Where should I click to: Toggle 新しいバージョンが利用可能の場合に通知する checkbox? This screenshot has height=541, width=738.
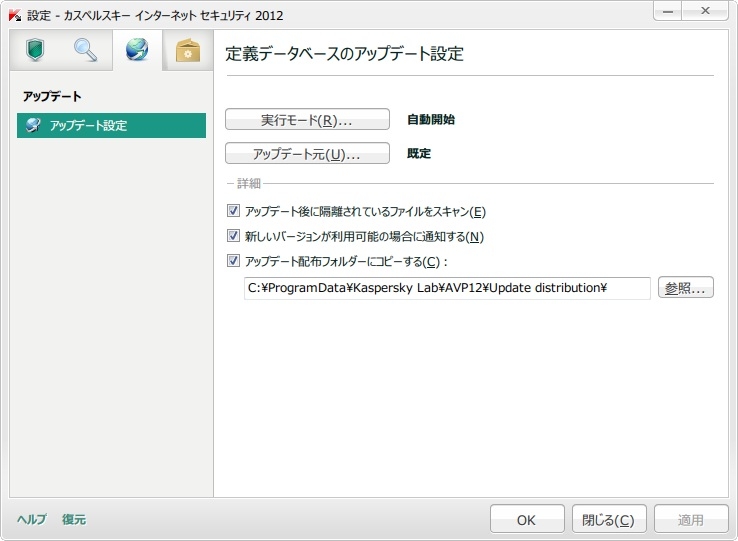coord(233,235)
